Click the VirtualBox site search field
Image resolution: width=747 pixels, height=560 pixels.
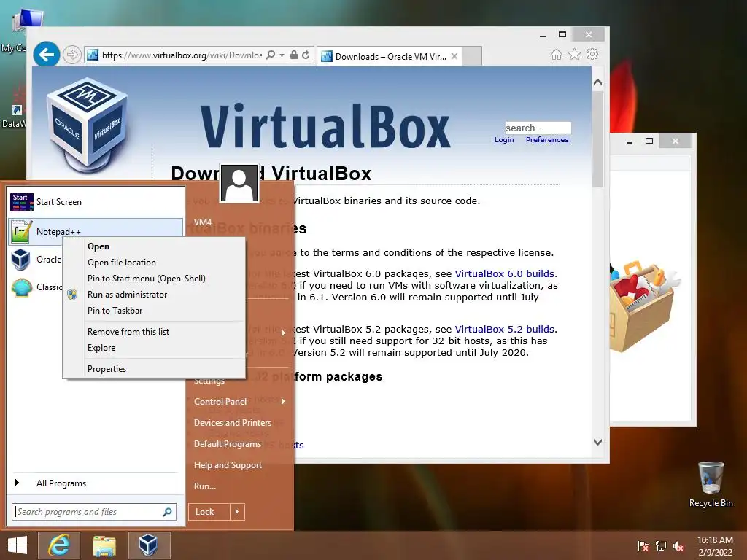538,128
